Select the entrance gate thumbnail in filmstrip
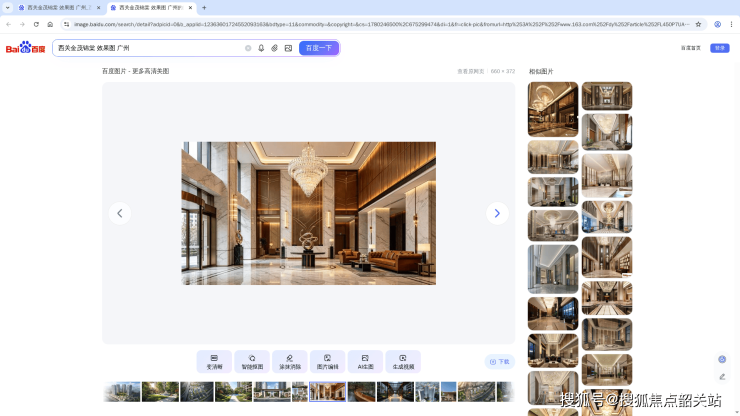The height and width of the screenshot is (416, 740). [272, 392]
